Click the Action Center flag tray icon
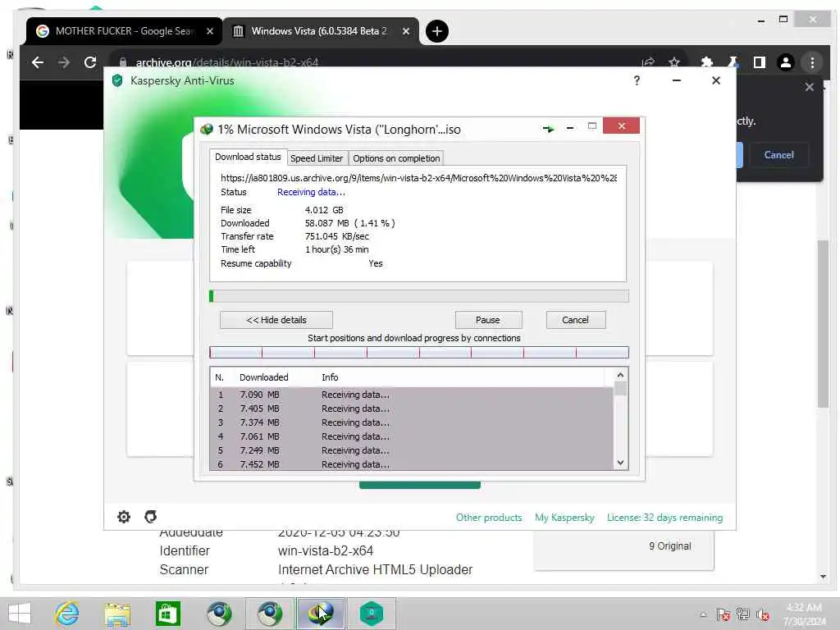 724,614
